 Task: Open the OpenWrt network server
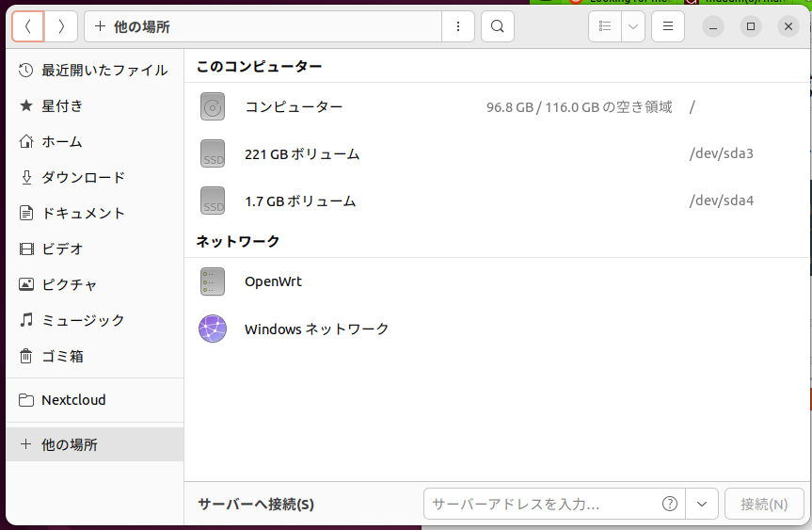[273, 281]
